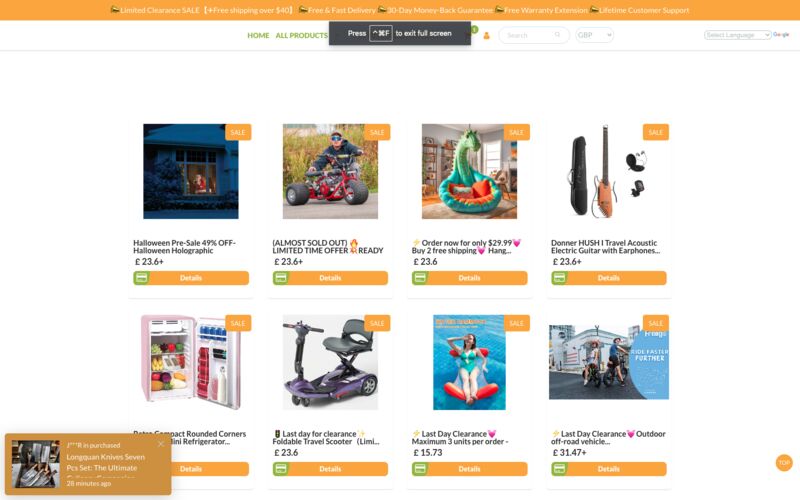Open the Select Language dropdown
Viewport: 800px width, 500px height.
737,35
